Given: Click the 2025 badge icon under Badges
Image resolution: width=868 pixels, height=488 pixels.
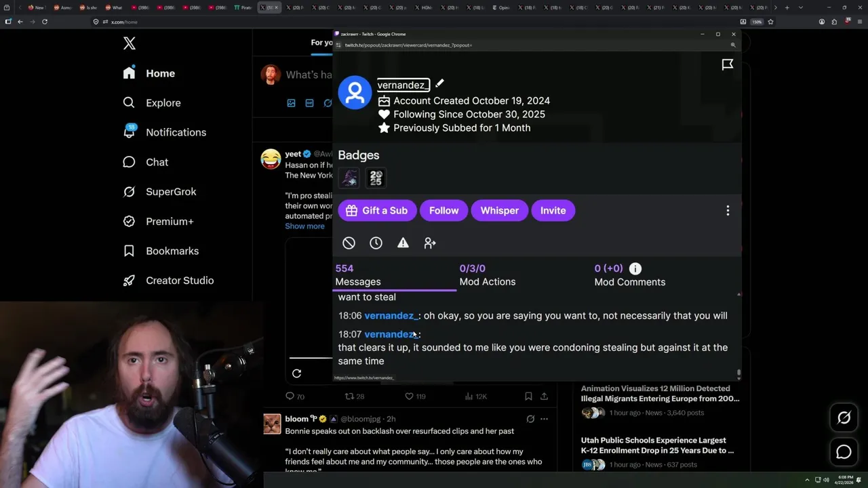Looking at the screenshot, I should pyautogui.click(x=376, y=178).
